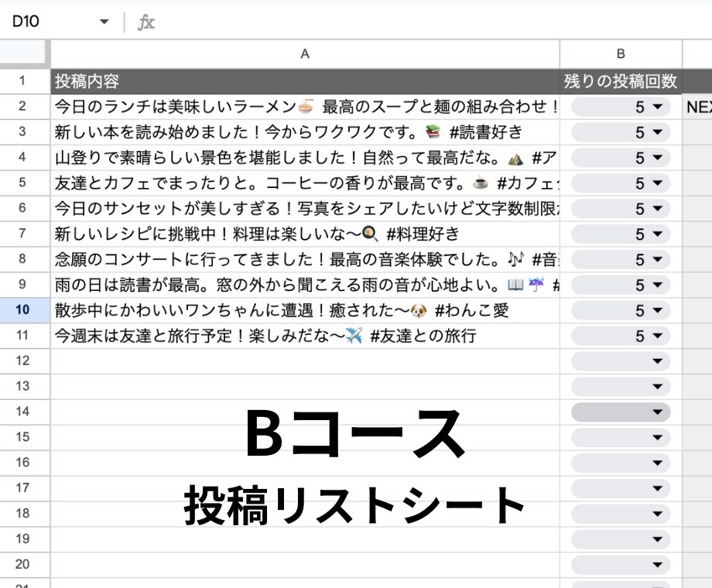Select the 投稿内容 header cell
The image size is (712, 588).
305,81
